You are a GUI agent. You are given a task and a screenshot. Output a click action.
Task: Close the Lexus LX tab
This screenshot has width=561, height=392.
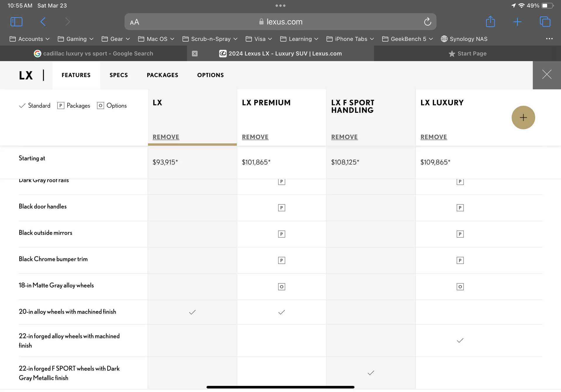click(x=195, y=53)
